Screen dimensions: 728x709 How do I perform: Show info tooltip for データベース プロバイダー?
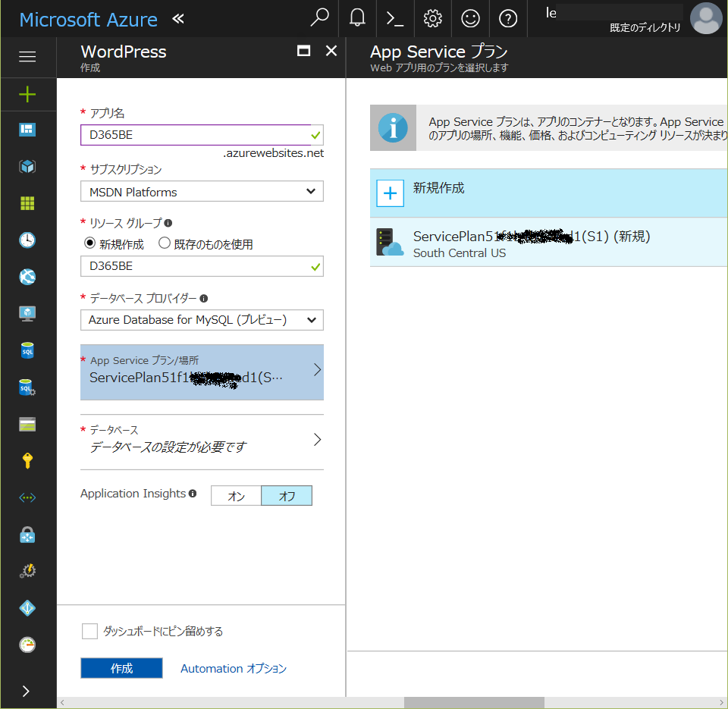point(203,299)
